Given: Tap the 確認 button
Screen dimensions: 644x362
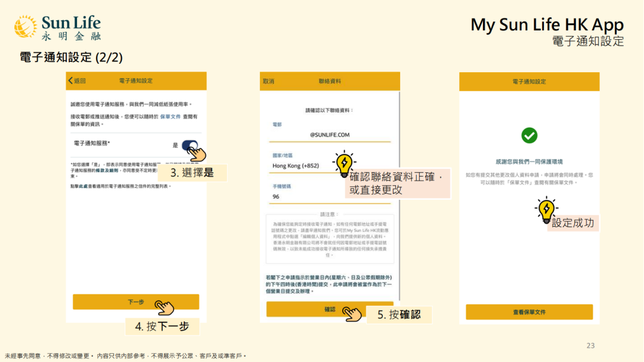Looking at the screenshot, I should (330, 309).
